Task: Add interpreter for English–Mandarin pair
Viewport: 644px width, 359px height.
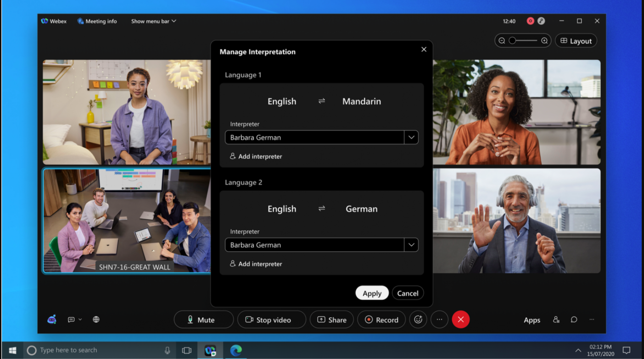Action: tap(256, 156)
